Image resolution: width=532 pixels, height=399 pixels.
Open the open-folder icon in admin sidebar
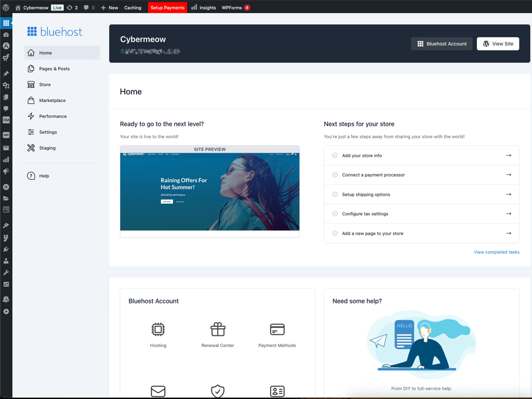pos(6,198)
